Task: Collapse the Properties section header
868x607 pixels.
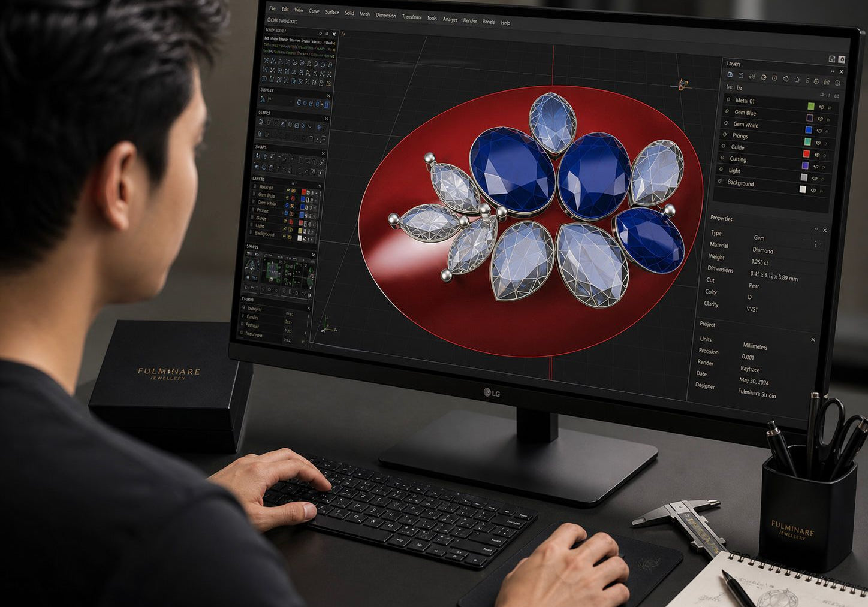Action: point(721,218)
